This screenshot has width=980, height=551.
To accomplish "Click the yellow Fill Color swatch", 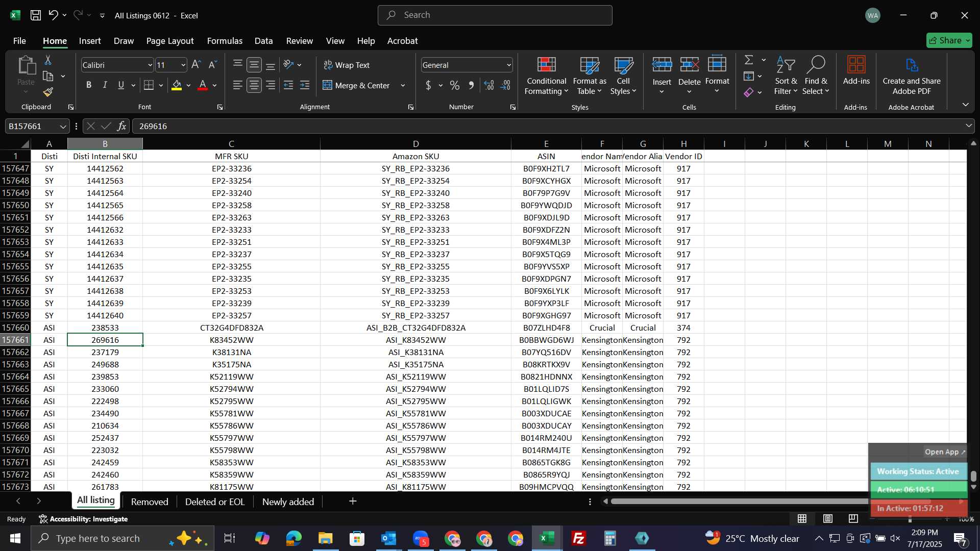I will pos(177,85).
